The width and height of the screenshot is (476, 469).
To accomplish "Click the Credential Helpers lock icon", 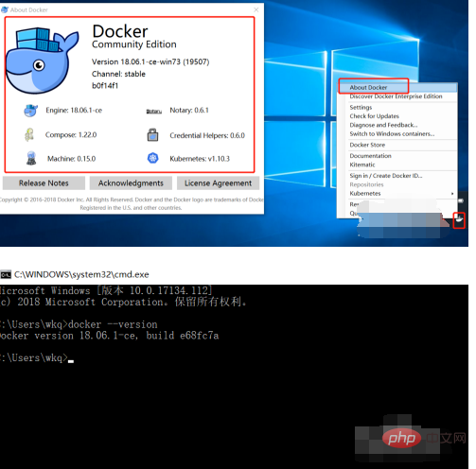I will (153, 135).
